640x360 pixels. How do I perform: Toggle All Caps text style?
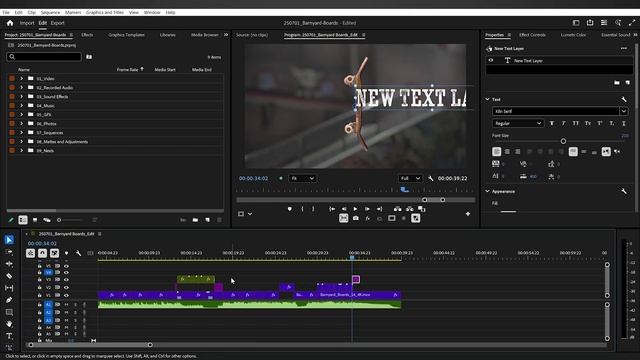pos(576,123)
